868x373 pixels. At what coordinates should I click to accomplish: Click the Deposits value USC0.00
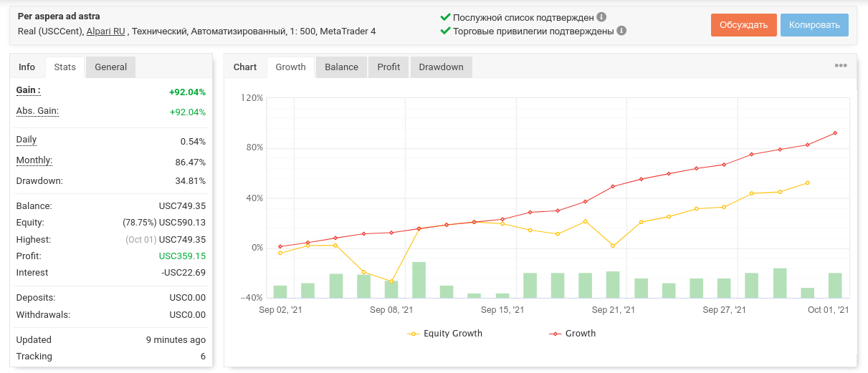tap(187, 298)
